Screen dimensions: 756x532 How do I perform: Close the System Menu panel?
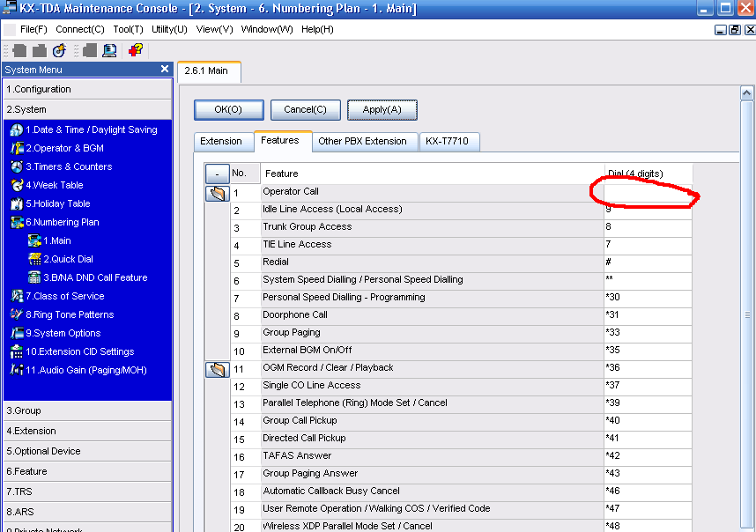165,69
